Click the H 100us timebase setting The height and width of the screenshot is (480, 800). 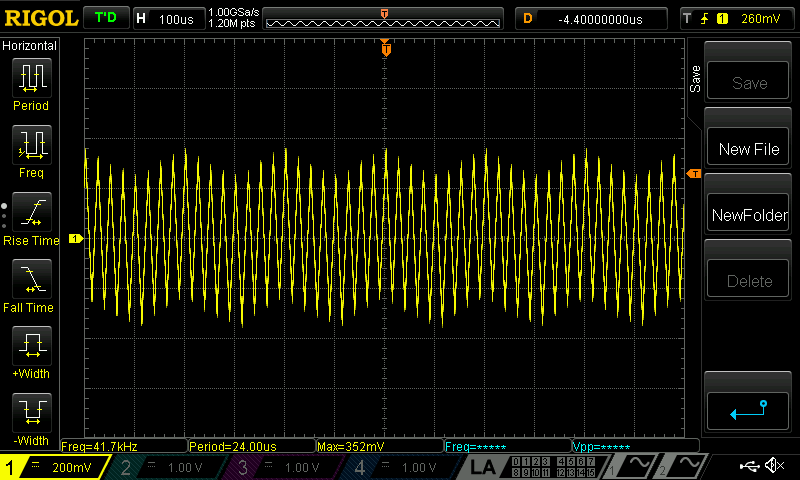pyautogui.click(x=166, y=18)
